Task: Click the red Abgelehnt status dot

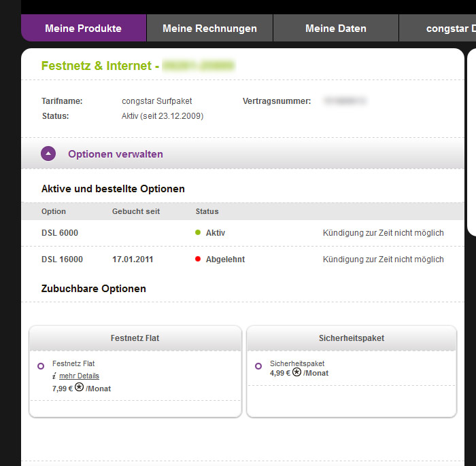Action: point(198,259)
